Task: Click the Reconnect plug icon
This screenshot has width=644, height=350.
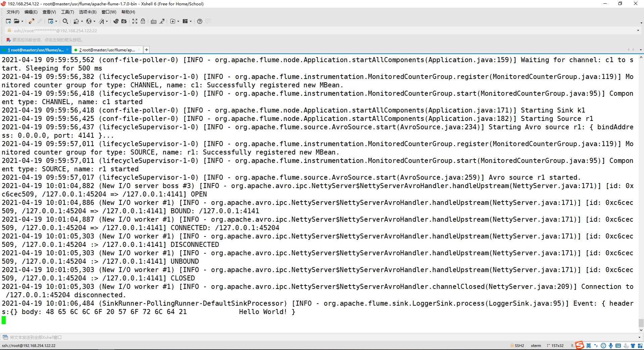Action: [x=31, y=21]
